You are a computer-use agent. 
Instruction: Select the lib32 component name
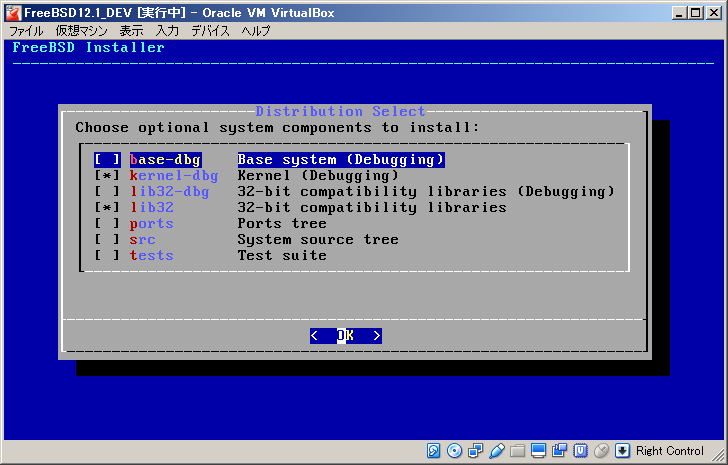click(152, 207)
